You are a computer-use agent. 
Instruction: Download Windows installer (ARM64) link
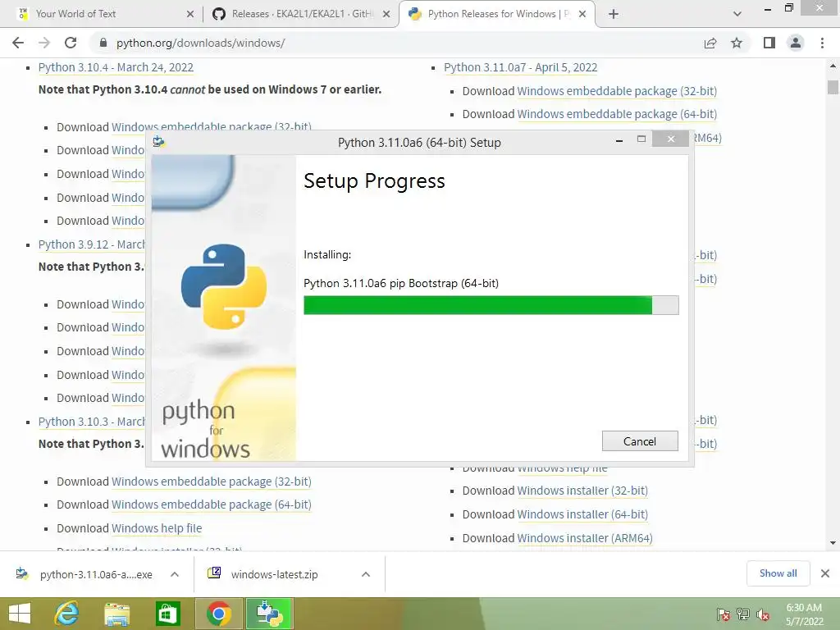coord(584,538)
